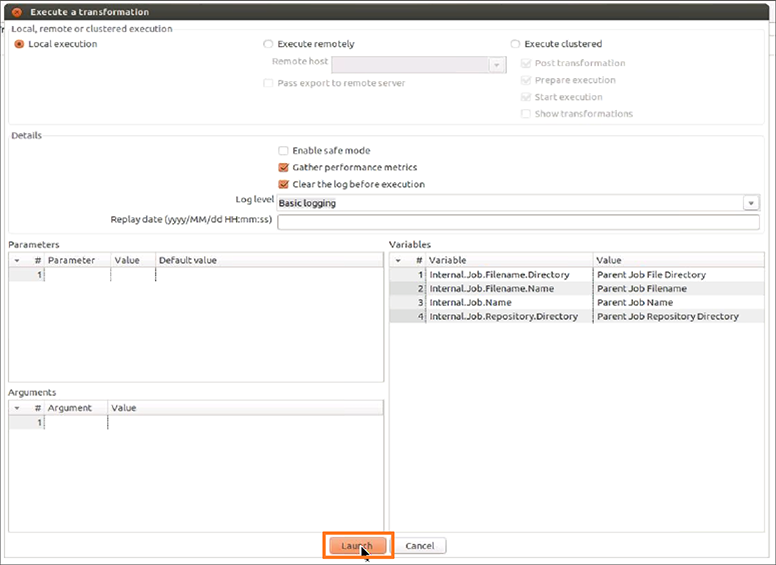
Task: Open the Remote host dropdown
Action: [x=497, y=65]
